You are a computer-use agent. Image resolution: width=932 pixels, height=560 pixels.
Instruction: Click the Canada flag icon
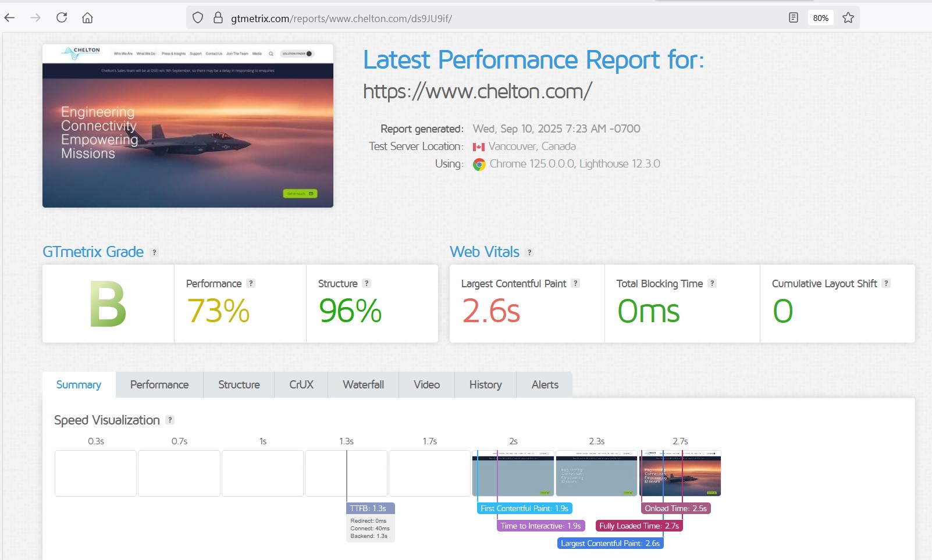(x=479, y=147)
